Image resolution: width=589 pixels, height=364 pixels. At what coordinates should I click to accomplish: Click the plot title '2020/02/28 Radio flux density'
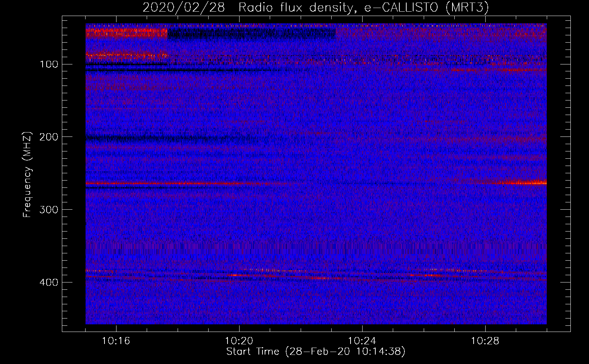click(x=316, y=8)
